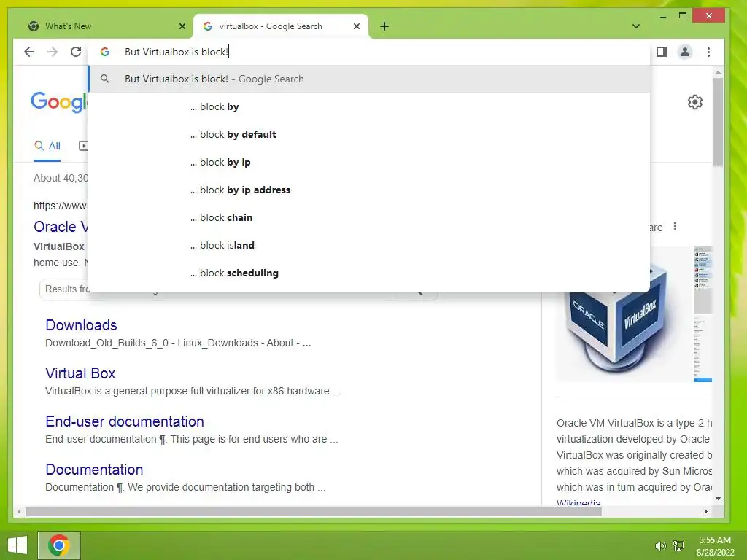The height and width of the screenshot is (560, 747).
Task: Close the virtualbox Google Search tab
Action: [356, 26]
